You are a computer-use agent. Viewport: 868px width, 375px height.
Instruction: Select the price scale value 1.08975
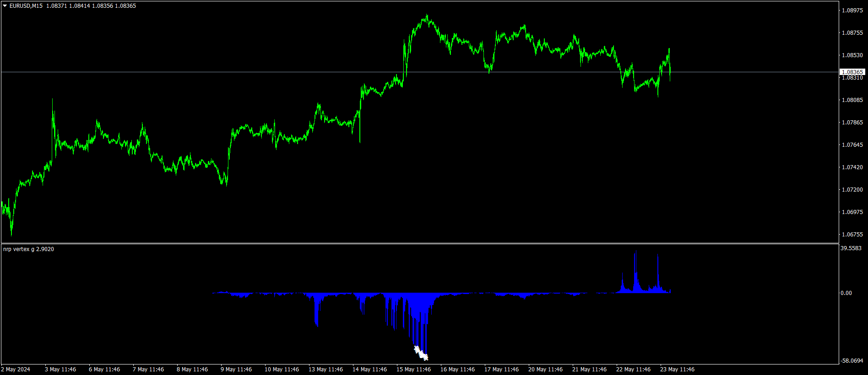(852, 11)
